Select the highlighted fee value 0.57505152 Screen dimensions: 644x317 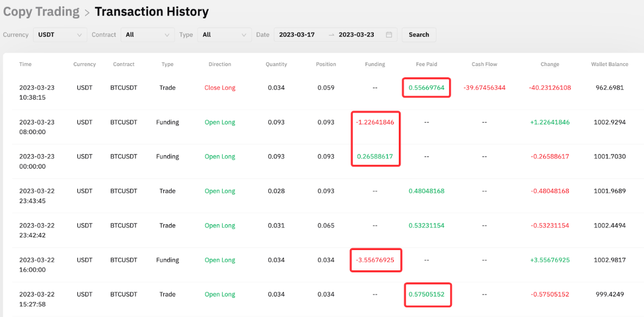427,295
